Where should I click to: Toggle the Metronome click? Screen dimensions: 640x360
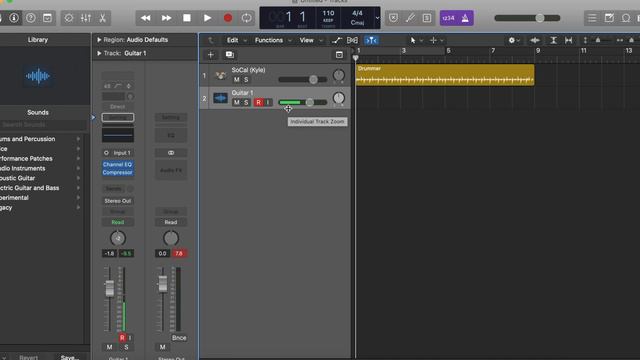(465, 18)
